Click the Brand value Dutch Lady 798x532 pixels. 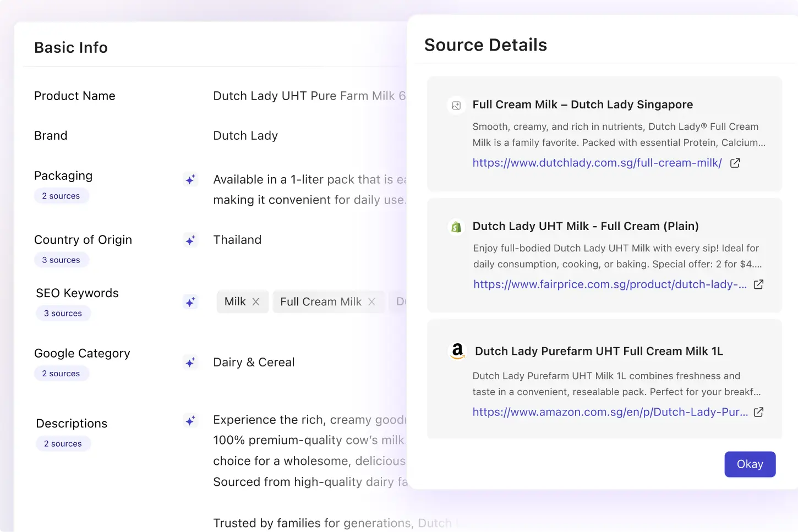pyautogui.click(x=245, y=136)
